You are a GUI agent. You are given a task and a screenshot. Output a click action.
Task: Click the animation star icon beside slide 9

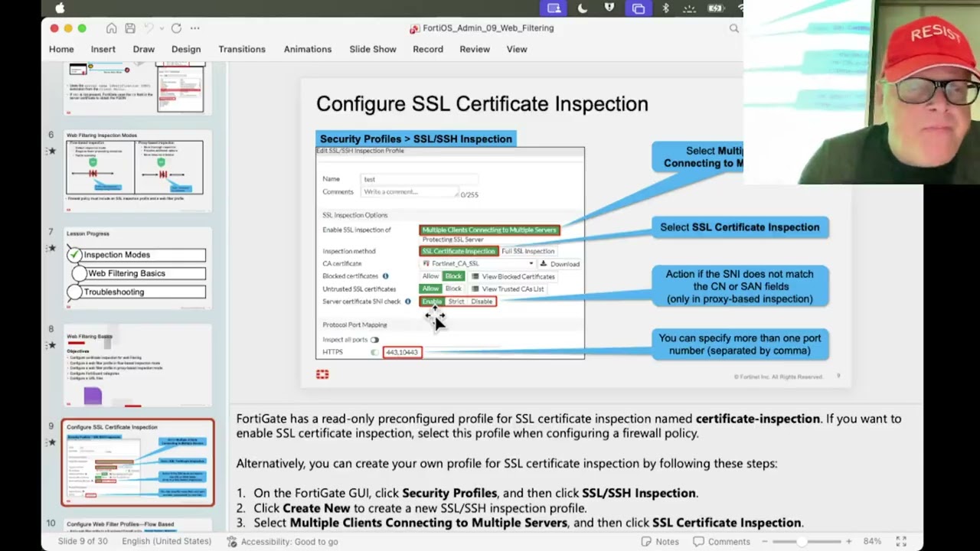pos(52,442)
